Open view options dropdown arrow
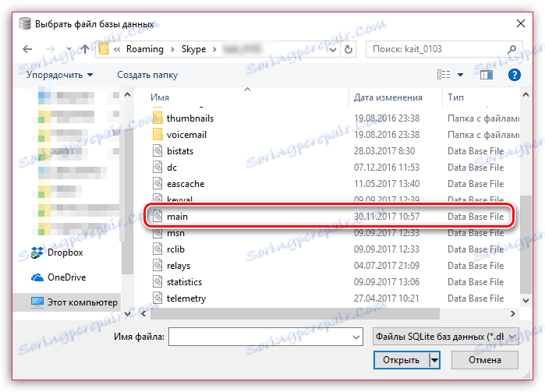 click(x=460, y=75)
